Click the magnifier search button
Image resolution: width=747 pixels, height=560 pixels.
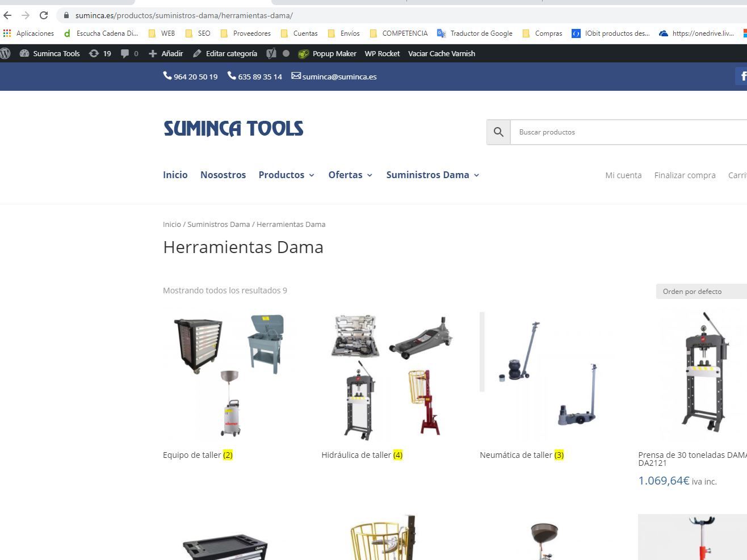(x=498, y=132)
